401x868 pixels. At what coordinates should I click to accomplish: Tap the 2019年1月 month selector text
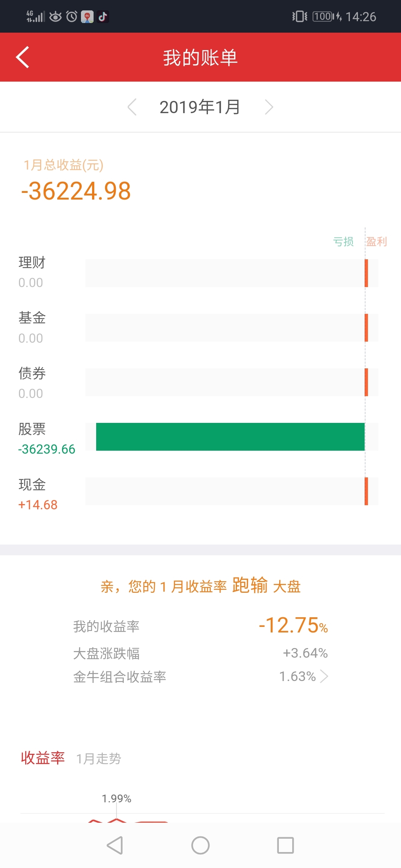click(200, 107)
